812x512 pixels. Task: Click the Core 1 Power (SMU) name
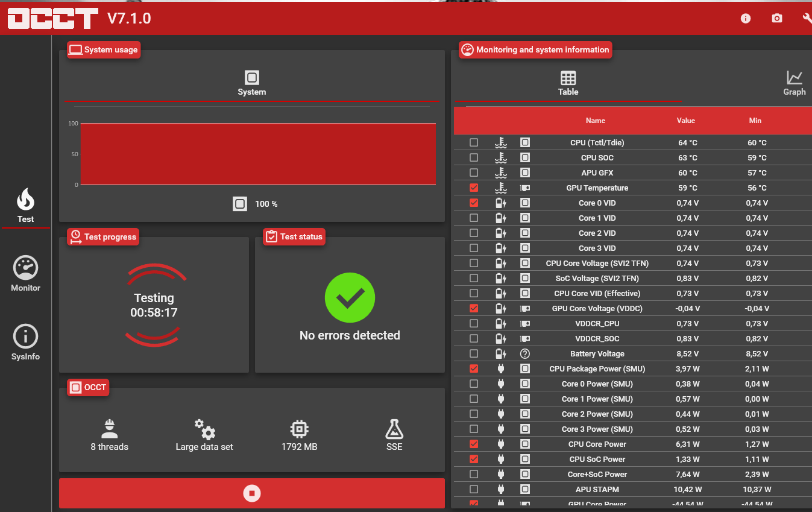[x=597, y=399]
